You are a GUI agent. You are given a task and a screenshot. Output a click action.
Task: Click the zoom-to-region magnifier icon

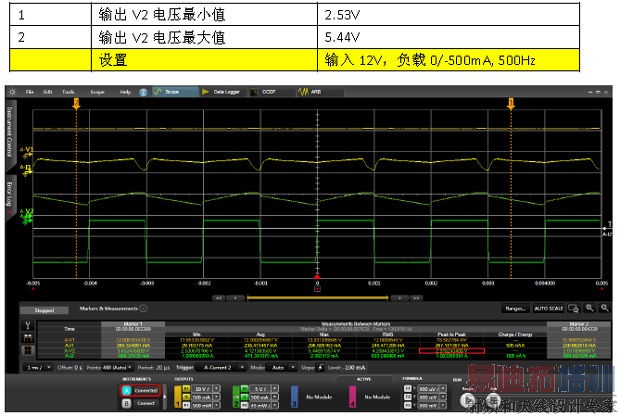tap(573, 308)
